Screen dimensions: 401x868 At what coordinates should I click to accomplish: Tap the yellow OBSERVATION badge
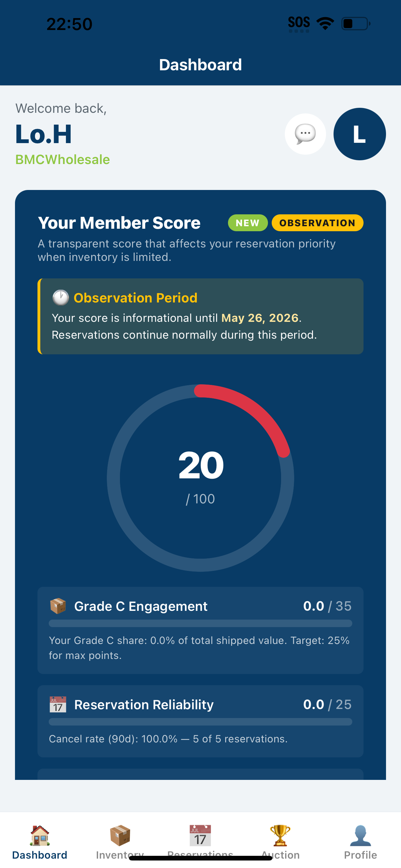click(317, 223)
